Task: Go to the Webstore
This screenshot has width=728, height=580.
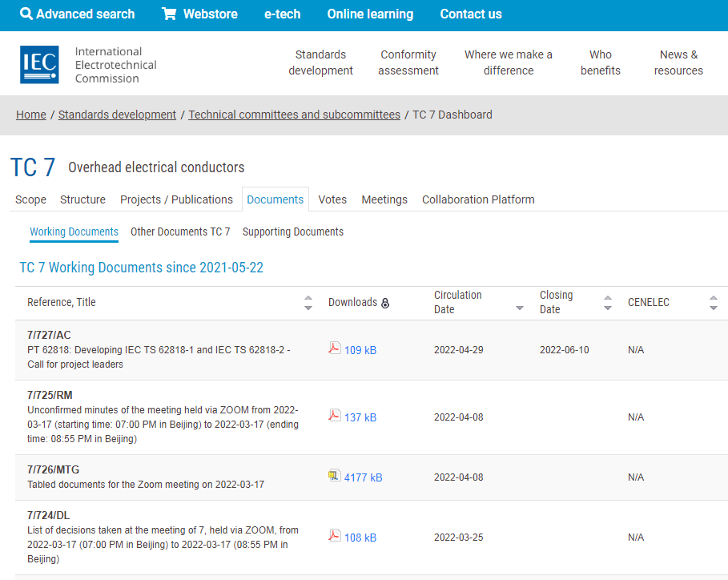Action: pyautogui.click(x=211, y=14)
